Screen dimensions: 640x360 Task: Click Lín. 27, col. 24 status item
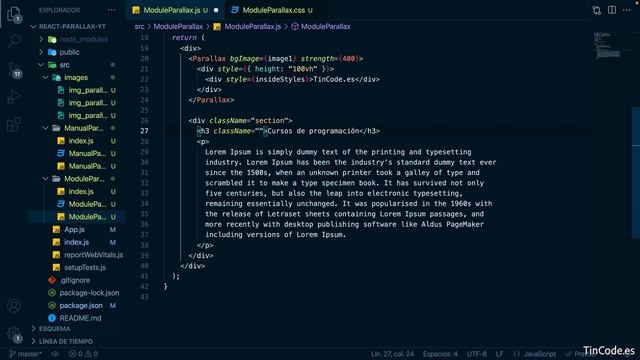[392, 354]
